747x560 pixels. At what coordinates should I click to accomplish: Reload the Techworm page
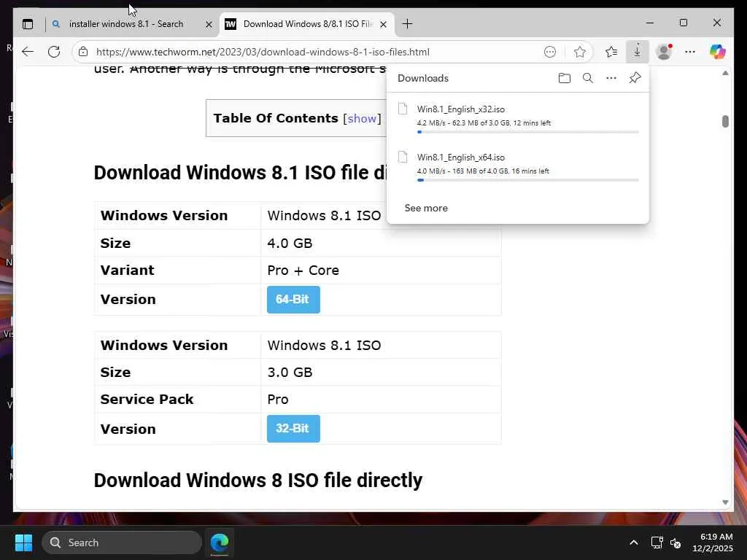point(54,52)
